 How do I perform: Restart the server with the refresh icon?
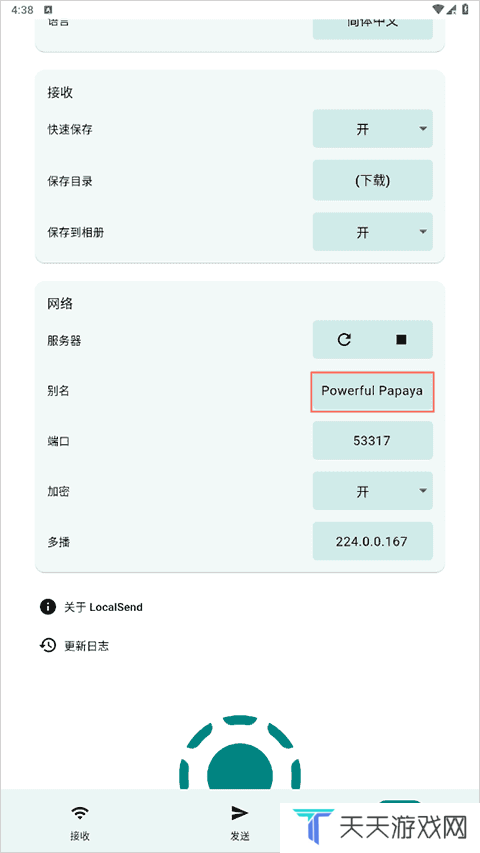[x=344, y=339]
